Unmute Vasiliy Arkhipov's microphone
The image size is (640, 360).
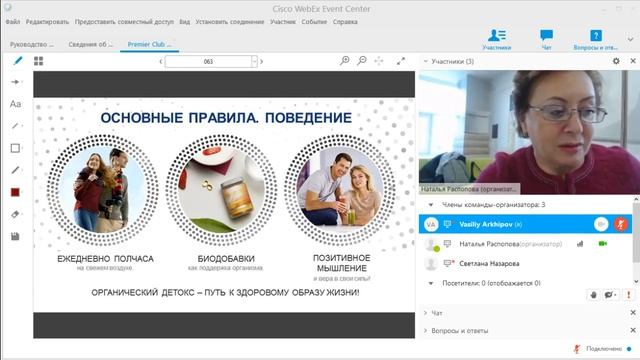coord(621,224)
